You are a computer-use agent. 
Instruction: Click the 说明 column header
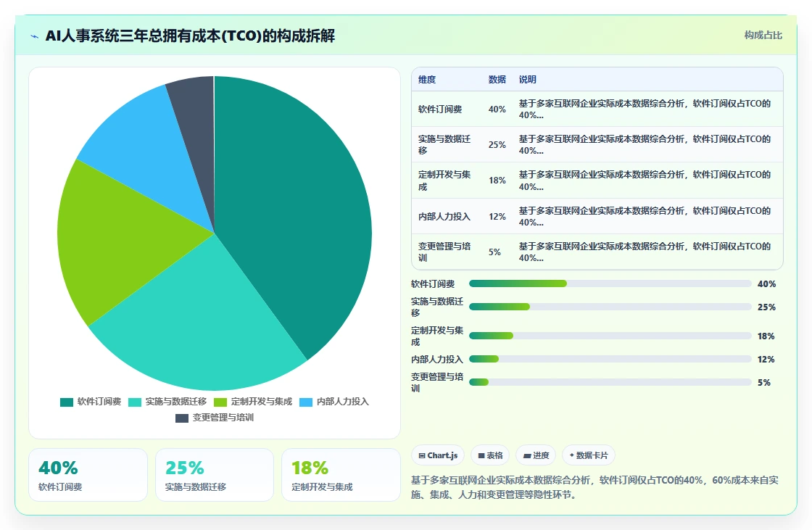point(528,79)
